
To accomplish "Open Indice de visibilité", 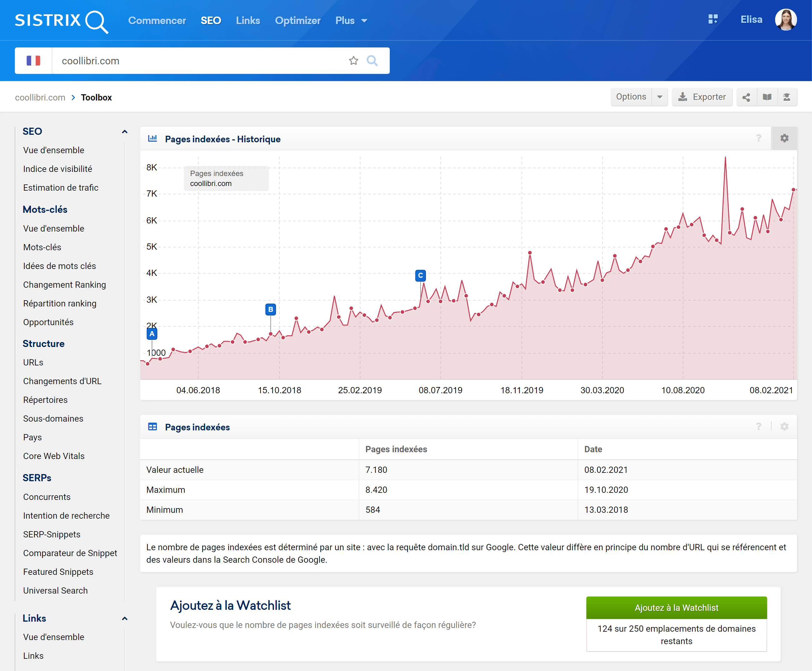I will 57,169.
